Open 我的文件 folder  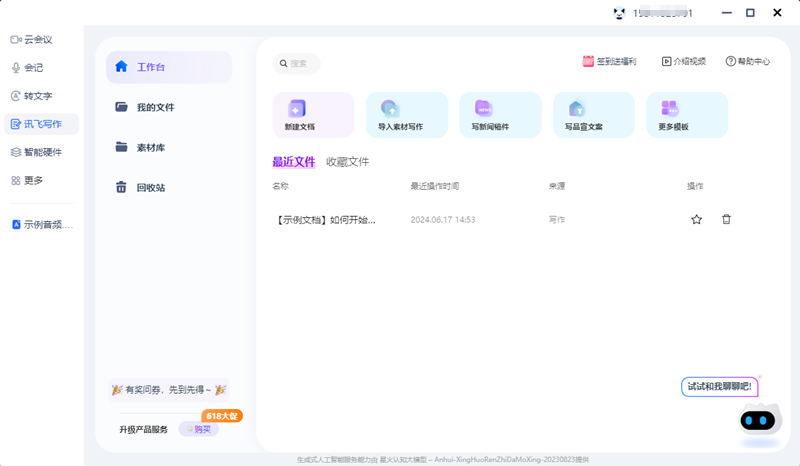pos(145,107)
